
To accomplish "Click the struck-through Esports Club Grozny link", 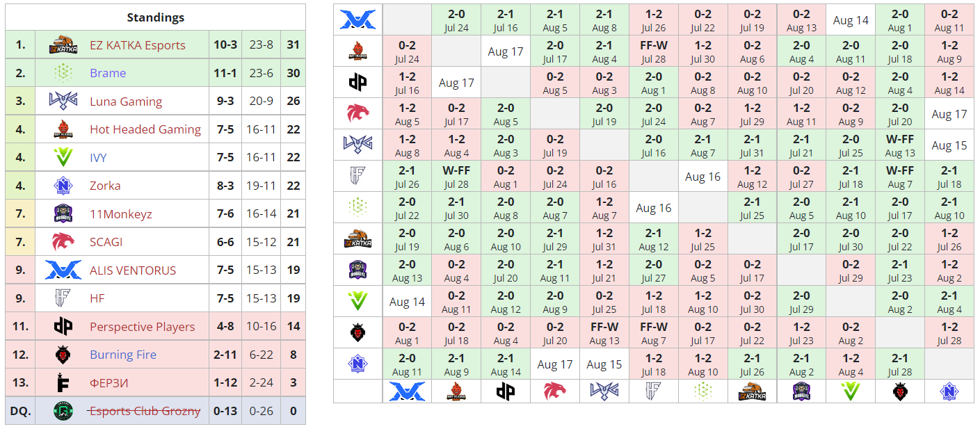I will point(144,411).
